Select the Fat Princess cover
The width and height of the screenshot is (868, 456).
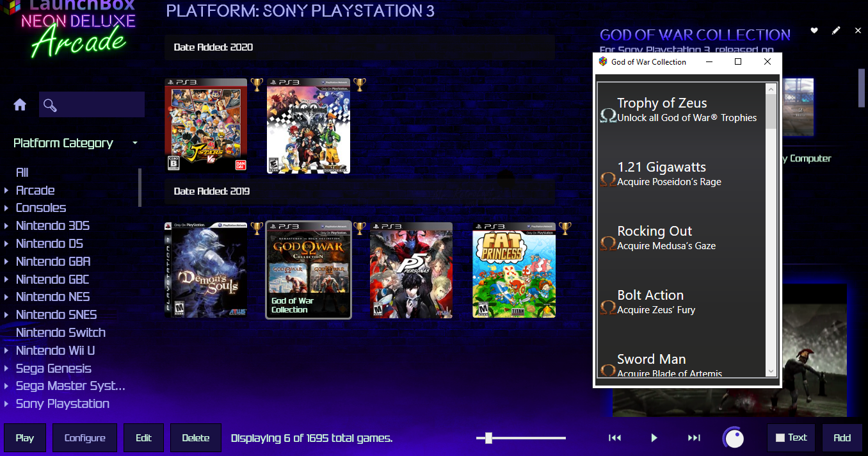514,270
